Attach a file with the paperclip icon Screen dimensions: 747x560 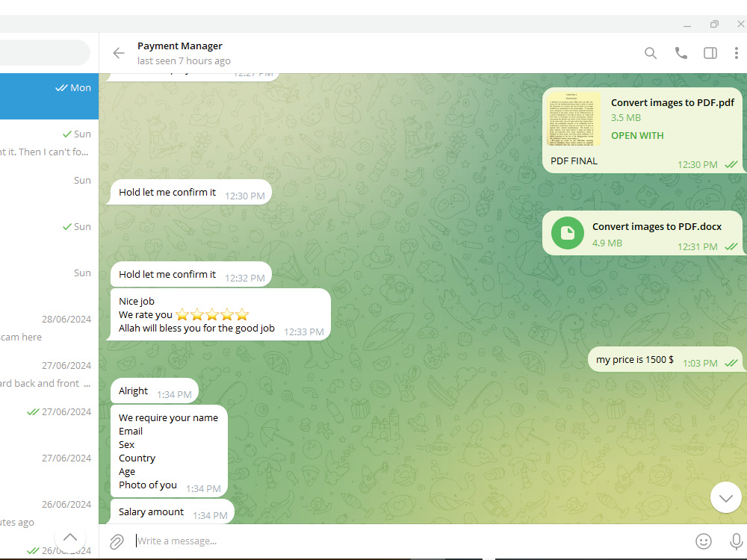(x=117, y=541)
